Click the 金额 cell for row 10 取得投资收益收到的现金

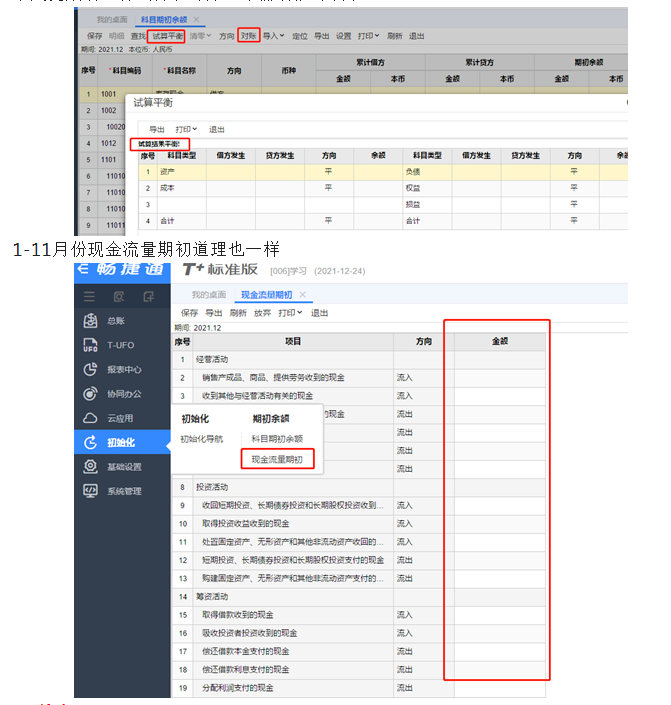tap(500, 523)
